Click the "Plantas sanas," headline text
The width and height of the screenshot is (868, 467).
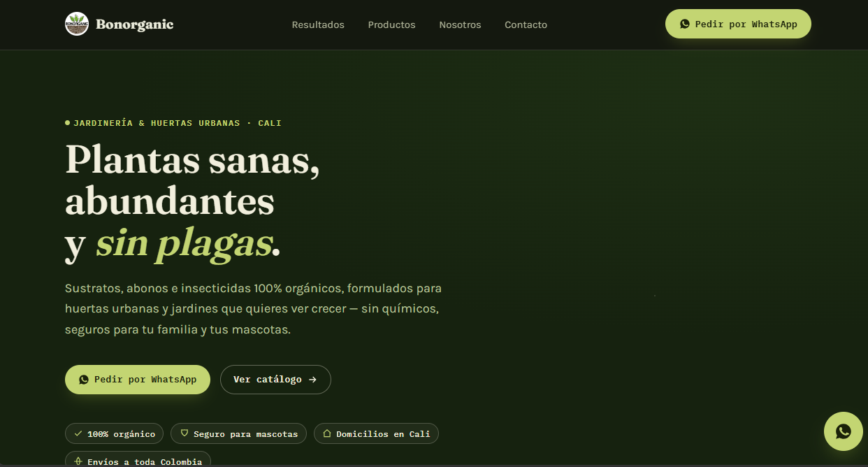click(x=192, y=159)
